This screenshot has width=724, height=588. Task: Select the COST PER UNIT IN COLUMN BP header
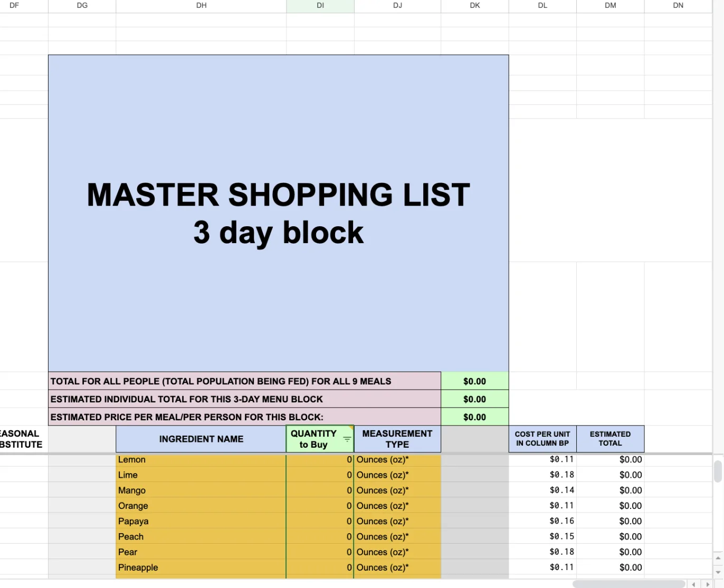(x=542, y=439)
